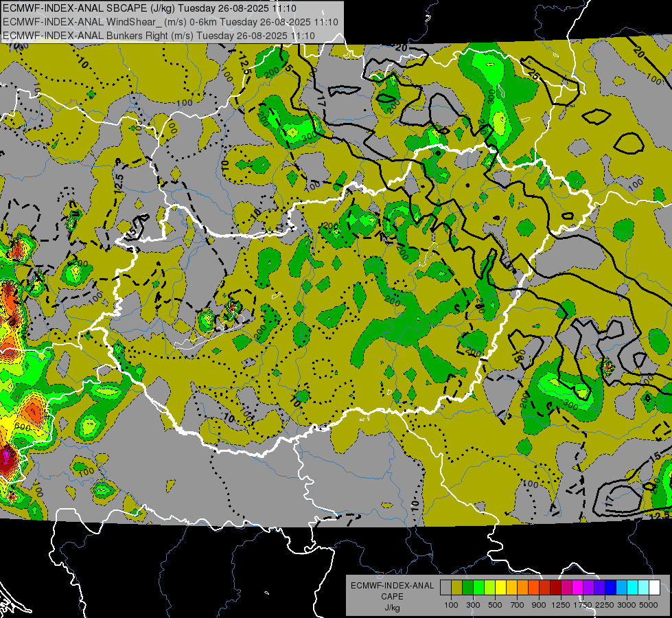Click the dark red legend swatch
The image size is (672, 618).
(x=556, y=587)
